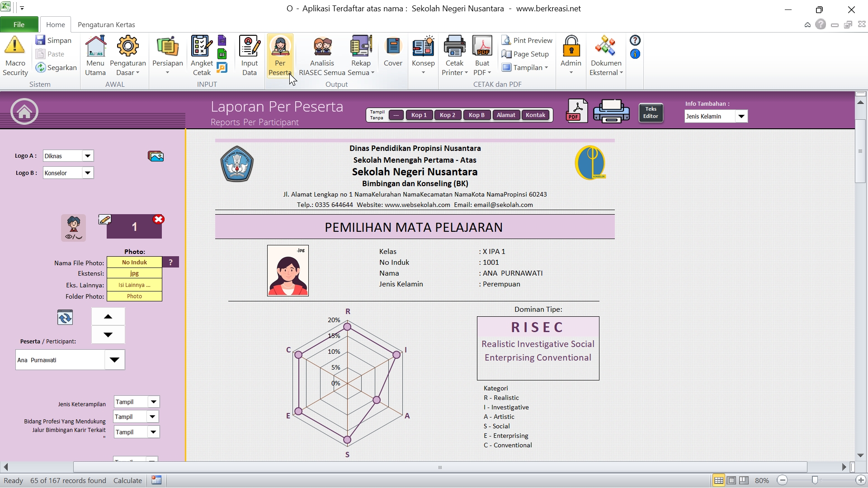The image size is (868, 488).
Task: Click the blue printer icon in header
Action: click(x=611, y=111)
